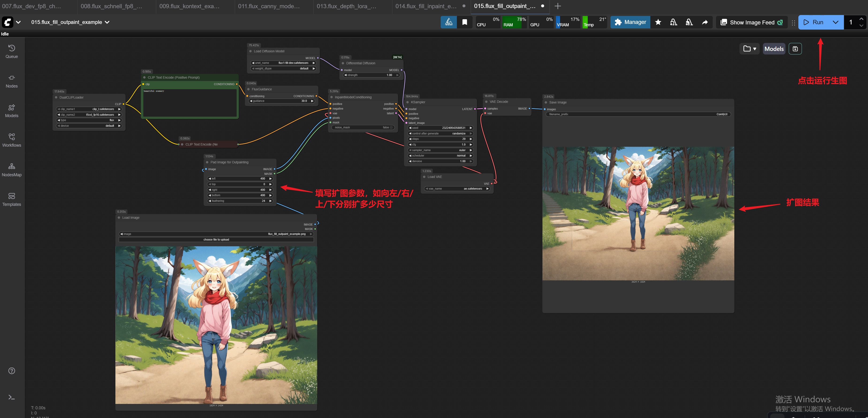
Task: Switch to the 009.flux_kontext tab
Action: (x=189, y=6)
